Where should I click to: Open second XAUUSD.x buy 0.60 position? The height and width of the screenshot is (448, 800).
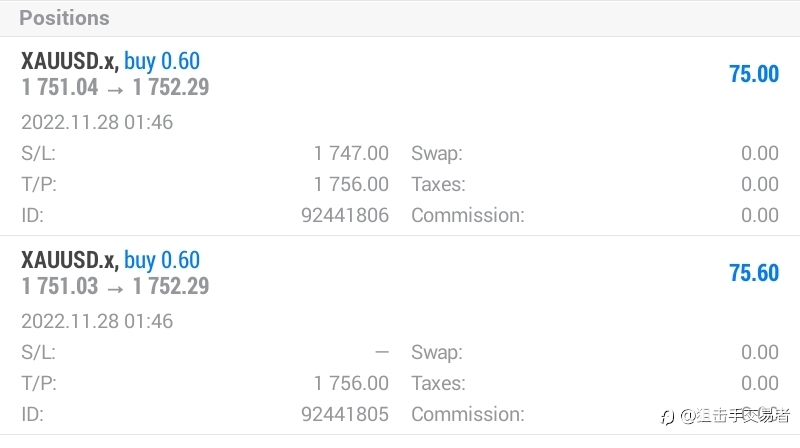click(400, 335)
